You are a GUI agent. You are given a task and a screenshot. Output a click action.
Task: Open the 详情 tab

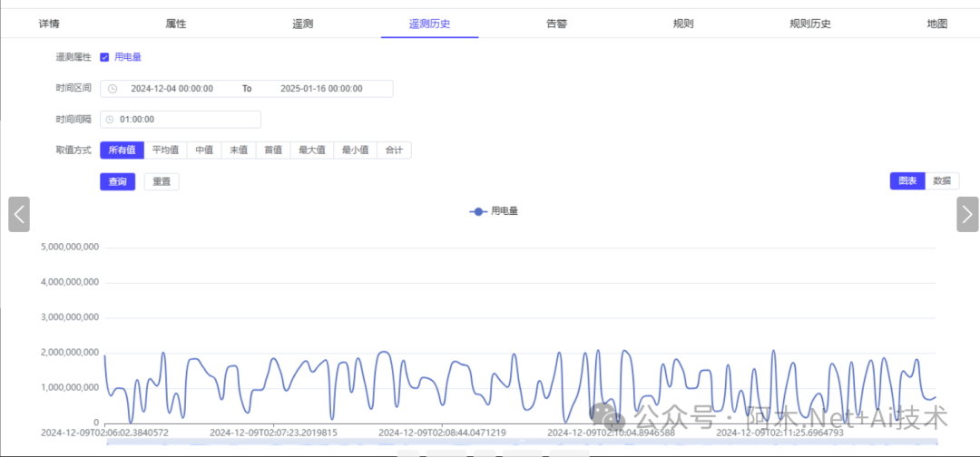coord(49,24)
